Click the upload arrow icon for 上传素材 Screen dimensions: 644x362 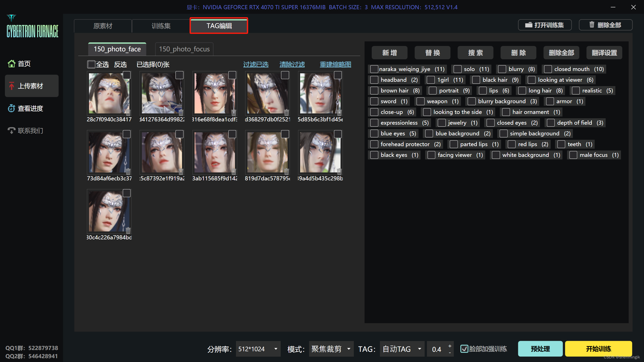tap(12, 86)
